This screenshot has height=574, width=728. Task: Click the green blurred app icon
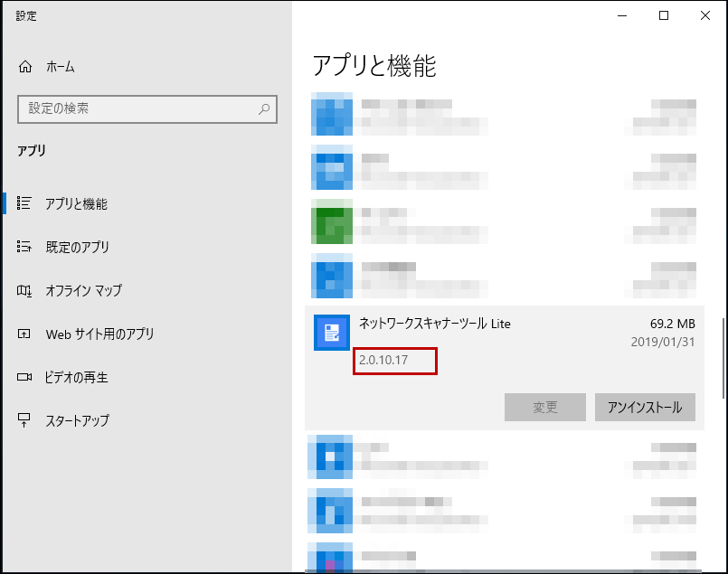pos(332,221)
